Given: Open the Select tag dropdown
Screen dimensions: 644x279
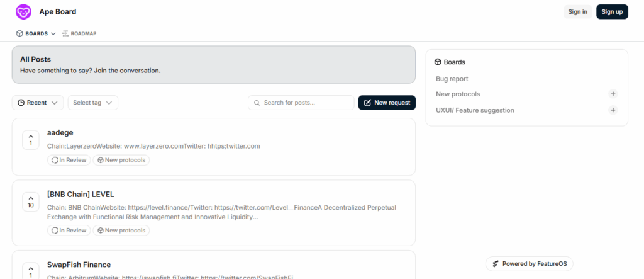Looking at the screenshot, I should pos(92,103).
